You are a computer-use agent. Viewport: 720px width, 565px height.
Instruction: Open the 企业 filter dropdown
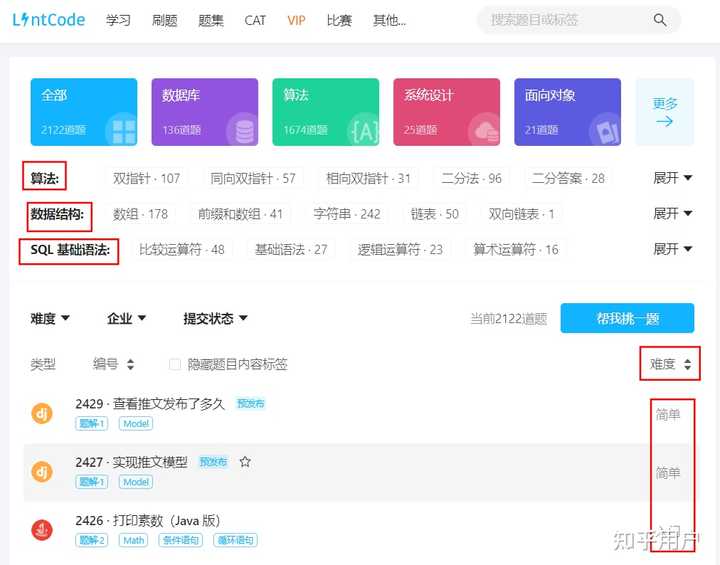click(126, 318)
